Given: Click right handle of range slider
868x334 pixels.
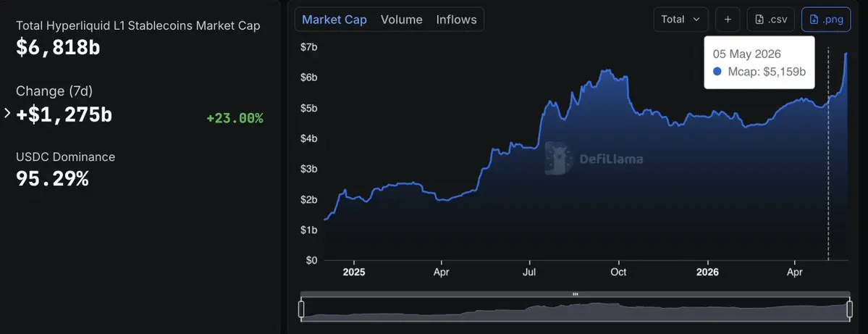Looking at the screenshot, I should [x=849, y=309].
